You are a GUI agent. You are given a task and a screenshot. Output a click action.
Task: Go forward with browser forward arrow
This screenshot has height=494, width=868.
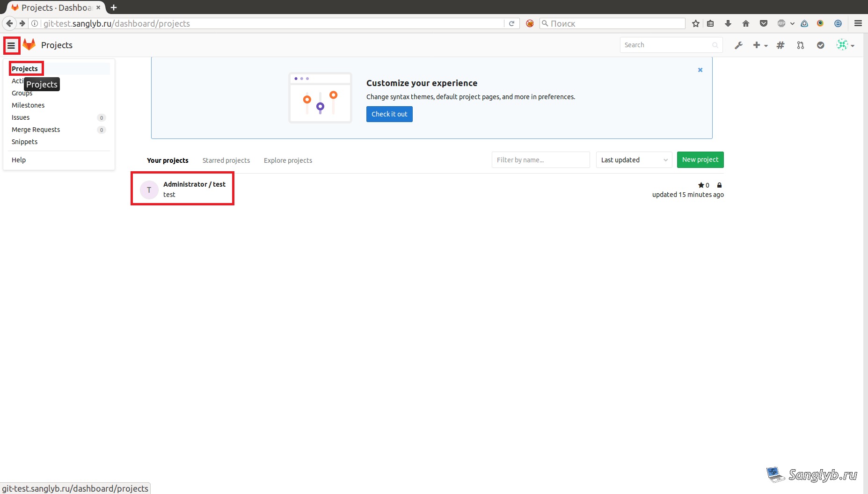22,23
